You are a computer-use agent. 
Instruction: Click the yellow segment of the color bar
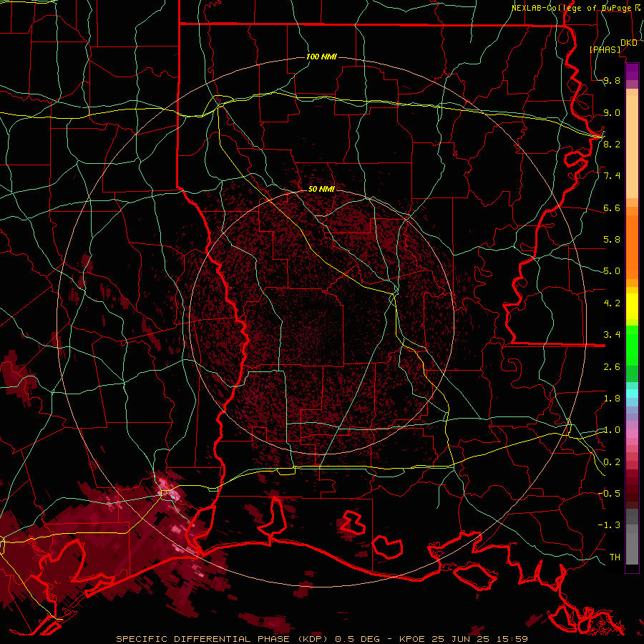[x=632, y=306]
